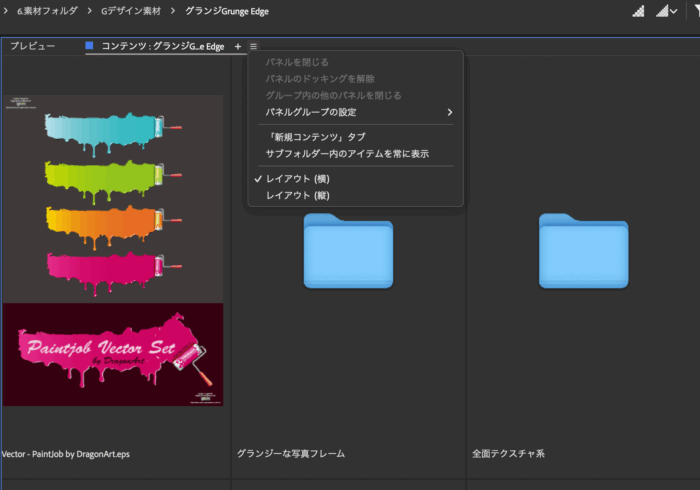Image resolution: width=700 pixels, height=490 pixels.
Task: Switch to レイアウト (縦) option
Action: [x=355, y=195]
